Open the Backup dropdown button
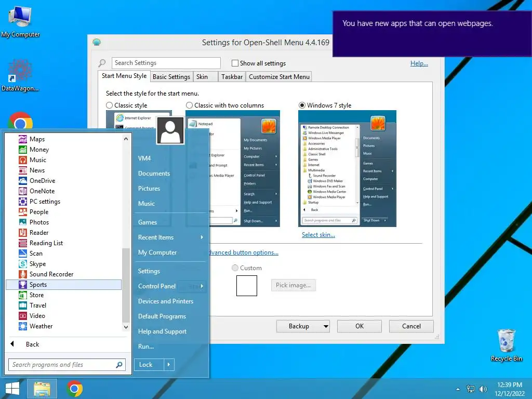This screenshot has width=532, height=399. click(x=303, y=326)
